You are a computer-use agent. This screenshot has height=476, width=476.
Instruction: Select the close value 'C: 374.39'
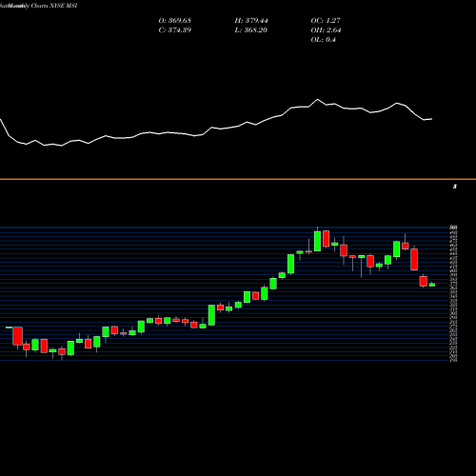[175, 30]
